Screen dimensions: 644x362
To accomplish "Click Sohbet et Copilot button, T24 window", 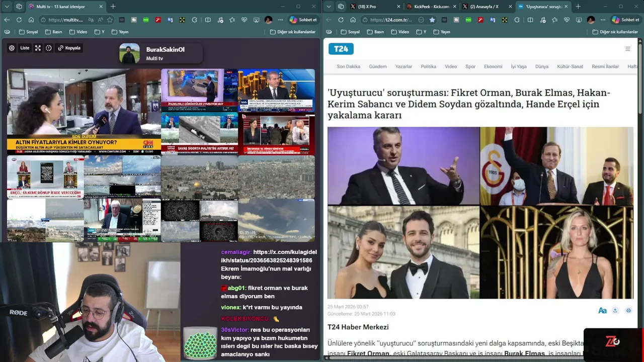I will [x=625, y=20].
